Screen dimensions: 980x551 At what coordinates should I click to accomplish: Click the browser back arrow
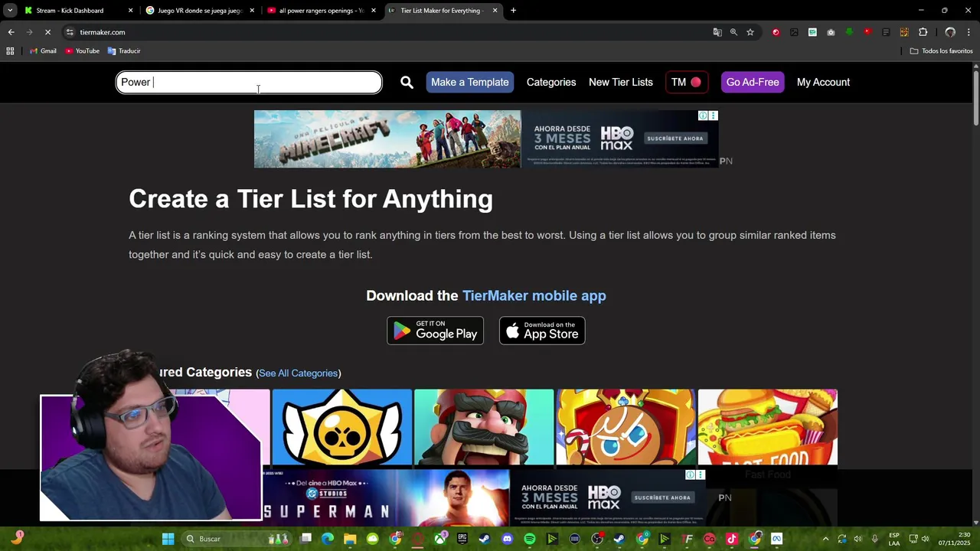[11, 32]
